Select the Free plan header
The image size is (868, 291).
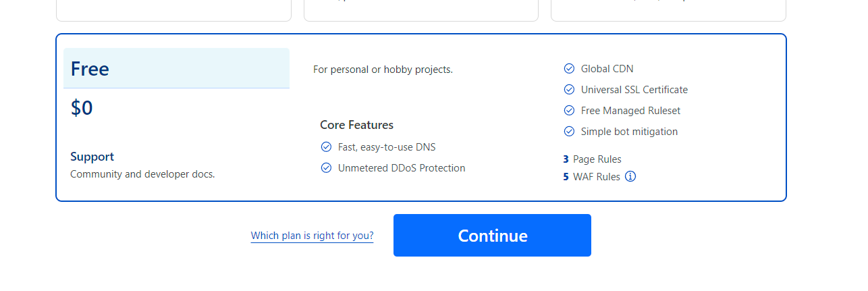coord(176,68)
